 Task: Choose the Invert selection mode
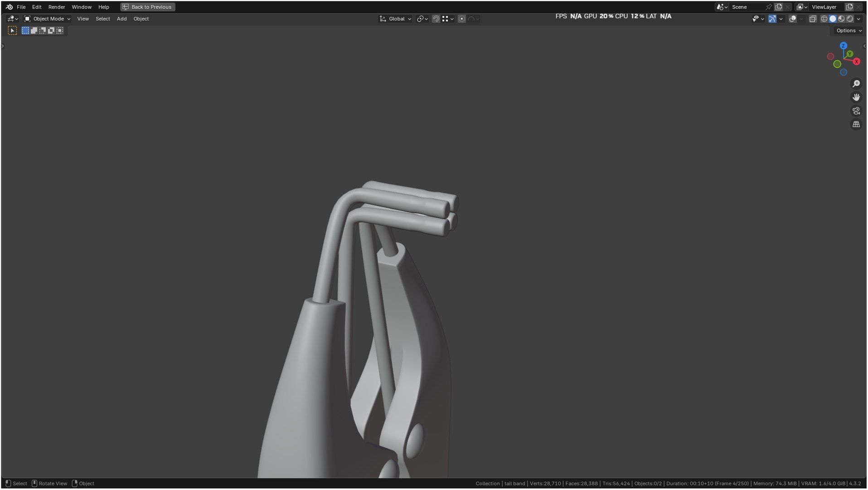tap(51, 31)
